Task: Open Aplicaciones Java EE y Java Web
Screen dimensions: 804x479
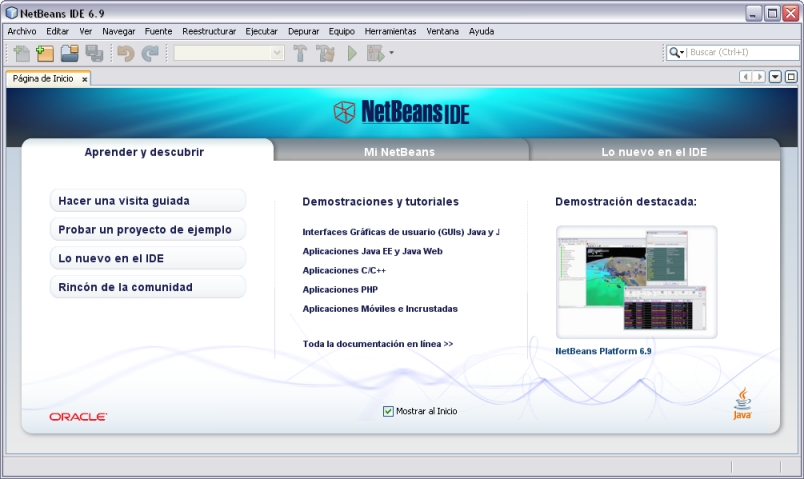Action: pyautogui.click(x=372, y=251)
